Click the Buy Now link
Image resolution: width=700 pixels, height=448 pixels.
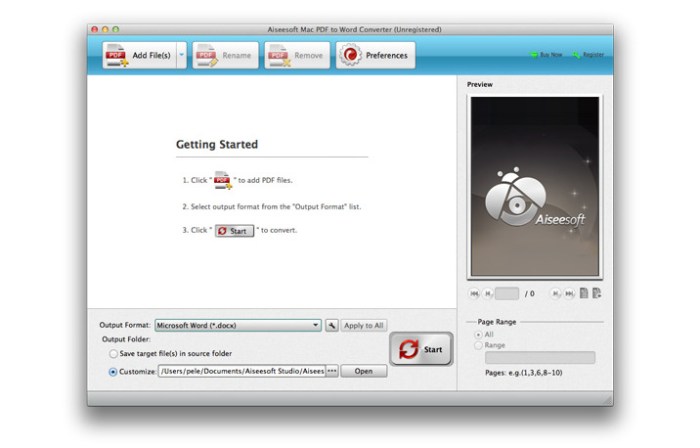[546, 55]
